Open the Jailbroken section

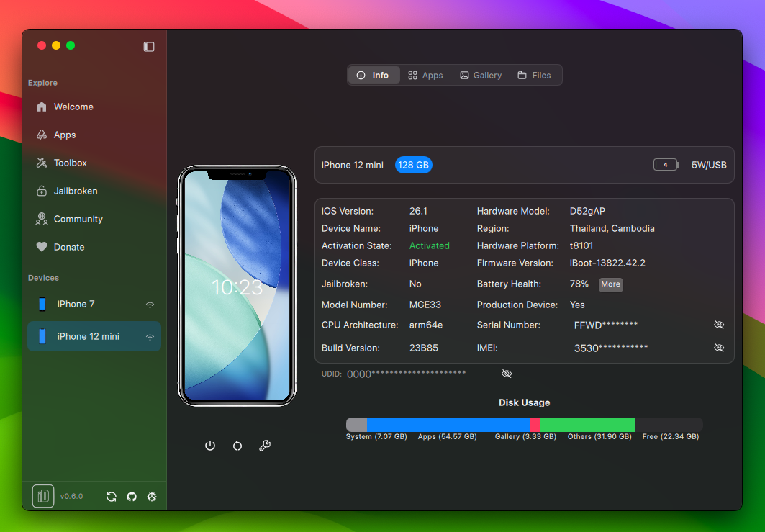click(x=94, y=191)
